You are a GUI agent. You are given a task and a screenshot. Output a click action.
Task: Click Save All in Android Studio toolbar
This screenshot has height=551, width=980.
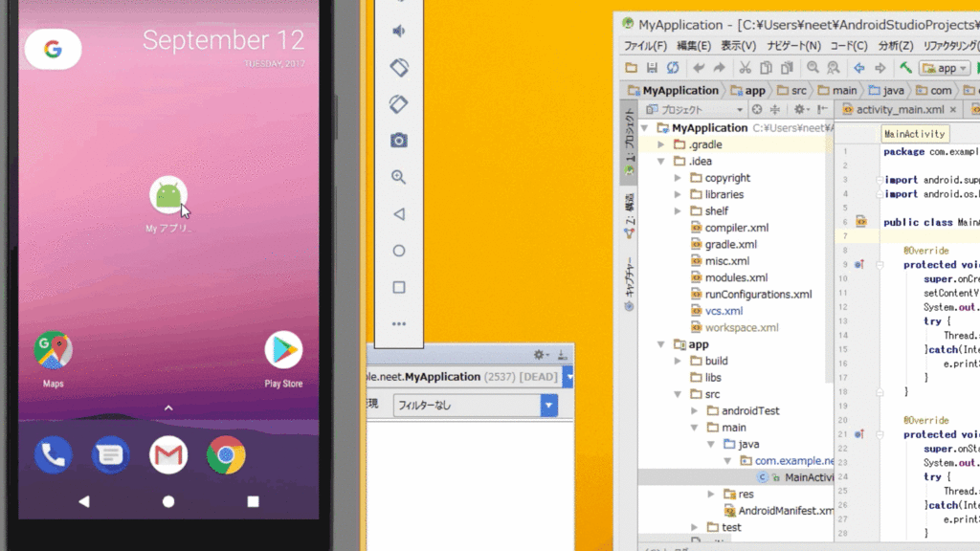point(652,68)
